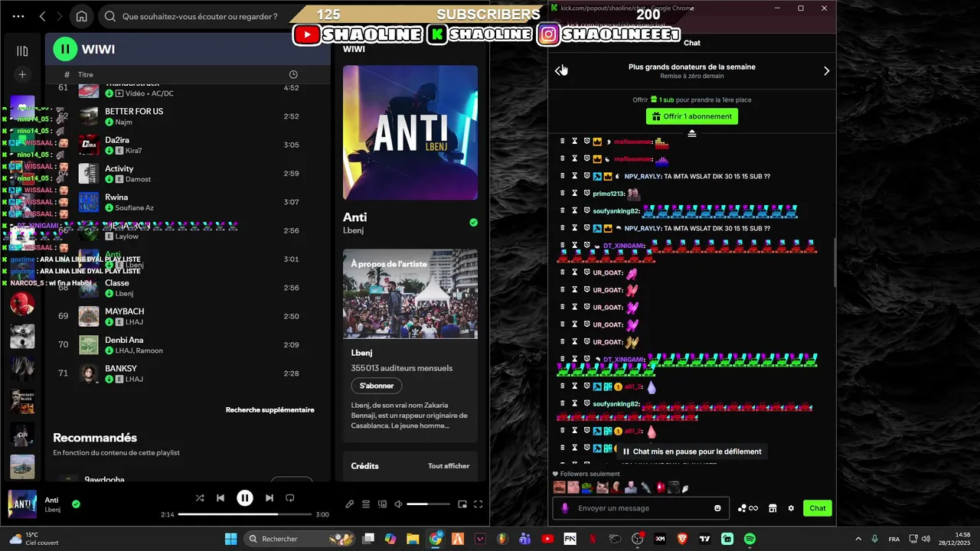Toggle the saved checkmark next to Anti in the player bar
Screen dimensions: 980x551
[76, 504]
